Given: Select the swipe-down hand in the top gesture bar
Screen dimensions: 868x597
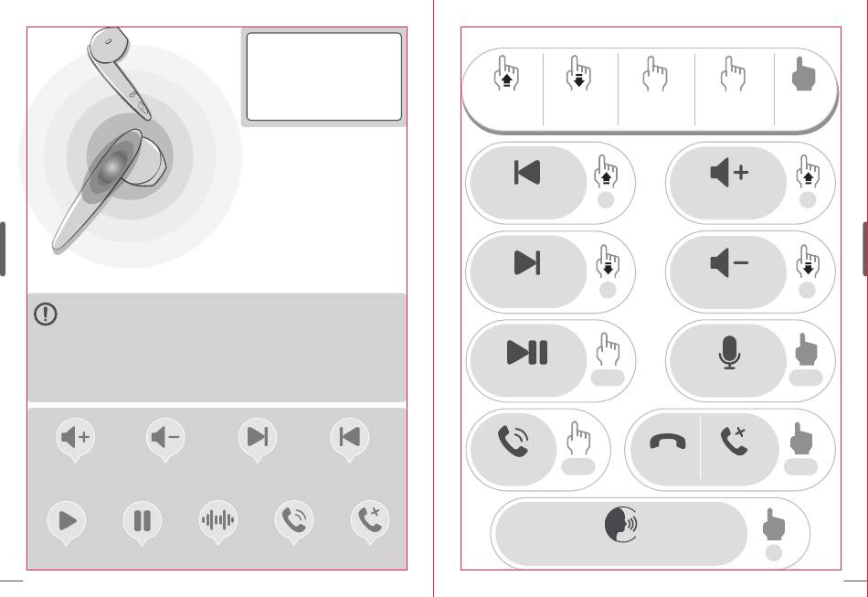Looking at the screenshot, I should 578,73.
